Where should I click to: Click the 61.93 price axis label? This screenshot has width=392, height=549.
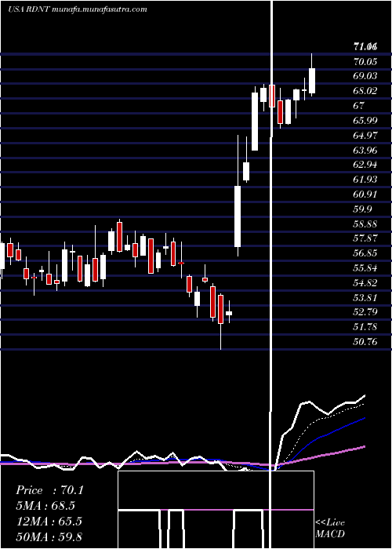point(366,180)
